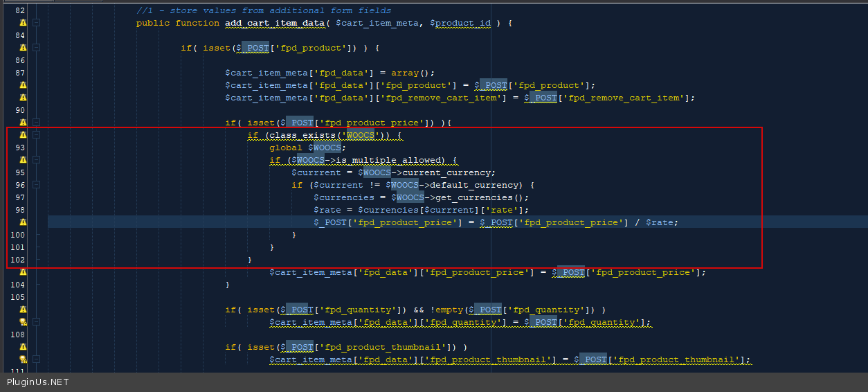The width and height of the screenshot is (868, 392).
Task: Click lightbulb hint icon on fpd_product_thumbnail assignment line
Action: [x=23, y=359]
